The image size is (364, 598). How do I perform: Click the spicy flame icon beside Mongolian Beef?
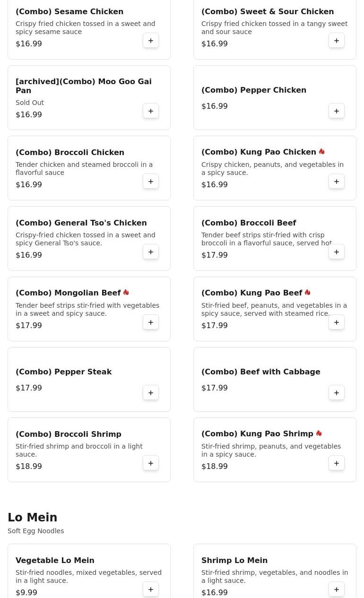[126, 293]
